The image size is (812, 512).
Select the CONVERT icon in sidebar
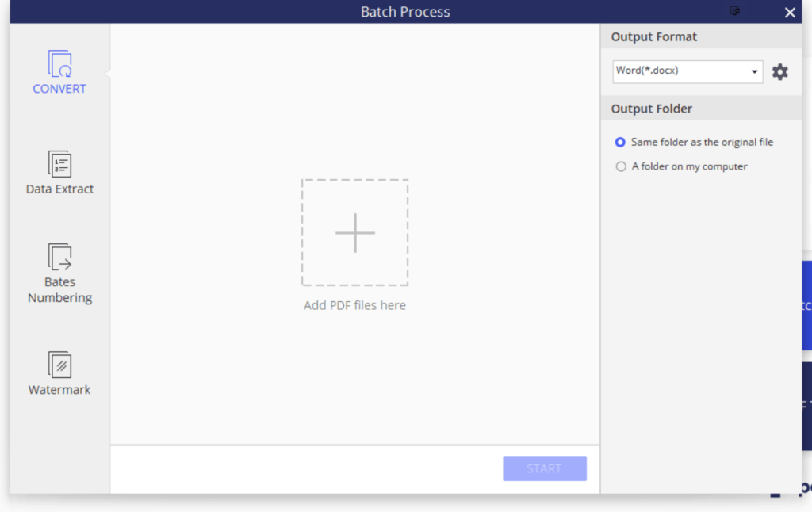click(x=59, y=63)
